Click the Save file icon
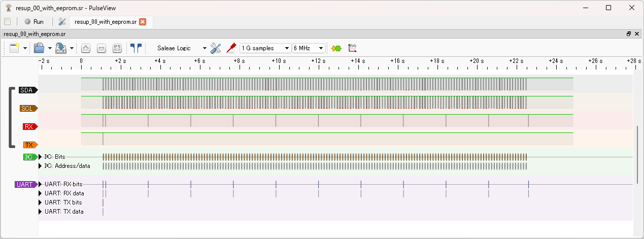The width and height of the screenshot is (644, 239). pyautogui.click(x=61, y=48)
